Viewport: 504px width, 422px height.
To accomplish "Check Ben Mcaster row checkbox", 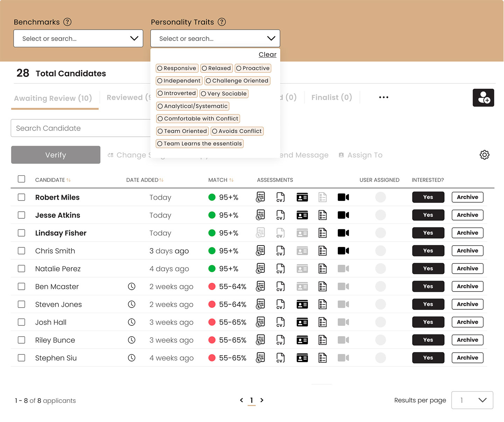I will tap(21, 286).
